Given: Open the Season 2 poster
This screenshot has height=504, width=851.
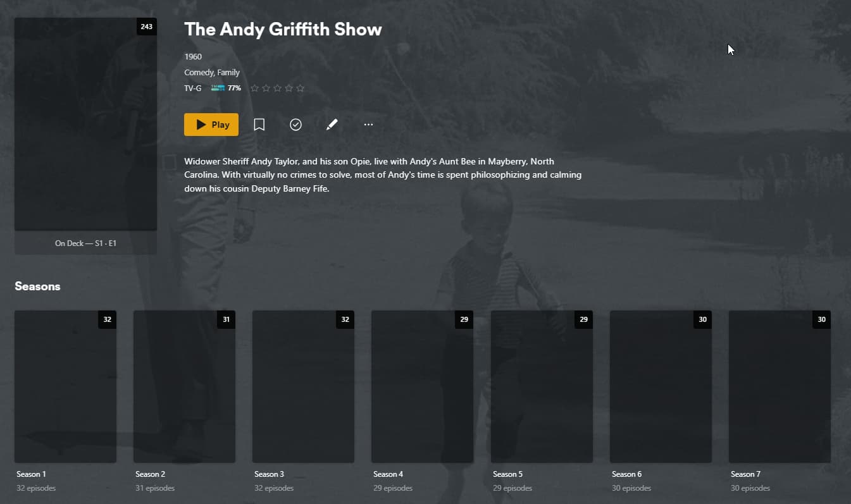Looking at the screenshot, I should pos(184,386).
